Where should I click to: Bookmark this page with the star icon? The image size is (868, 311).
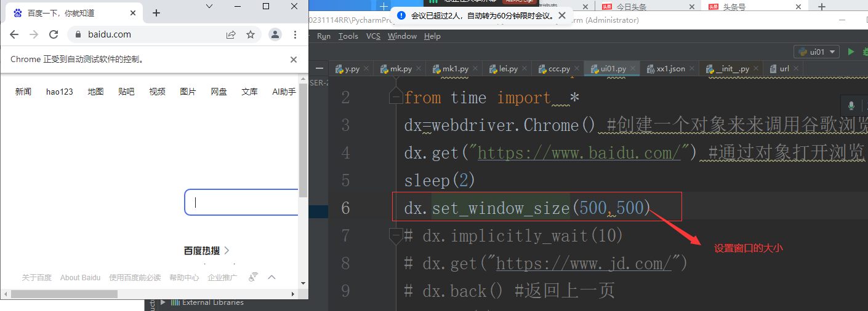click(251, 34)
